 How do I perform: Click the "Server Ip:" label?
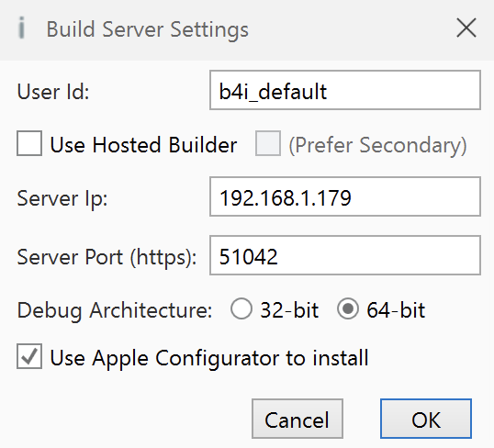click(62, 199)
